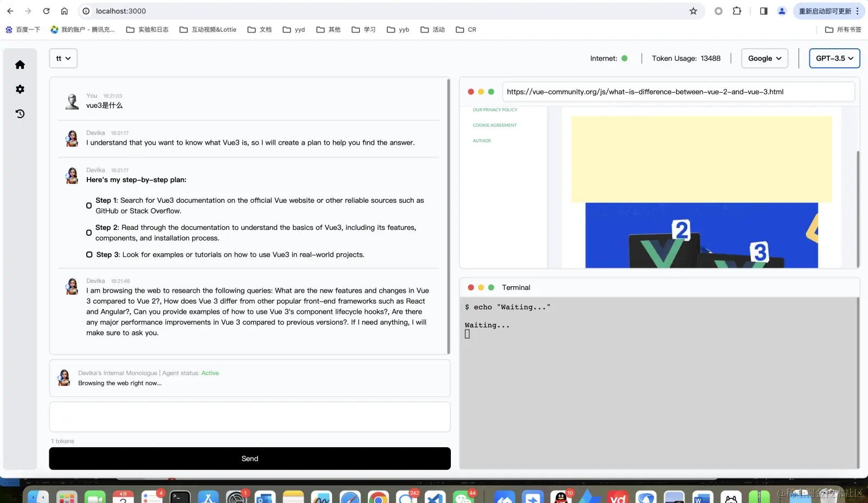Click the 'vue3是什么' user message
868x503 pixels.
(x=104, y=105)
